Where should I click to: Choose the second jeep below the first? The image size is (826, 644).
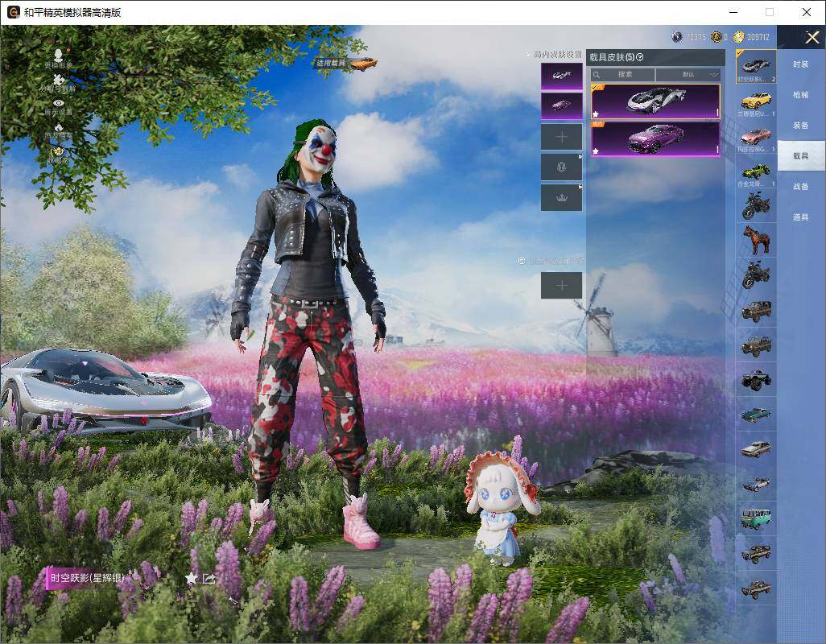pyautogui.click(x=756, y=345)
